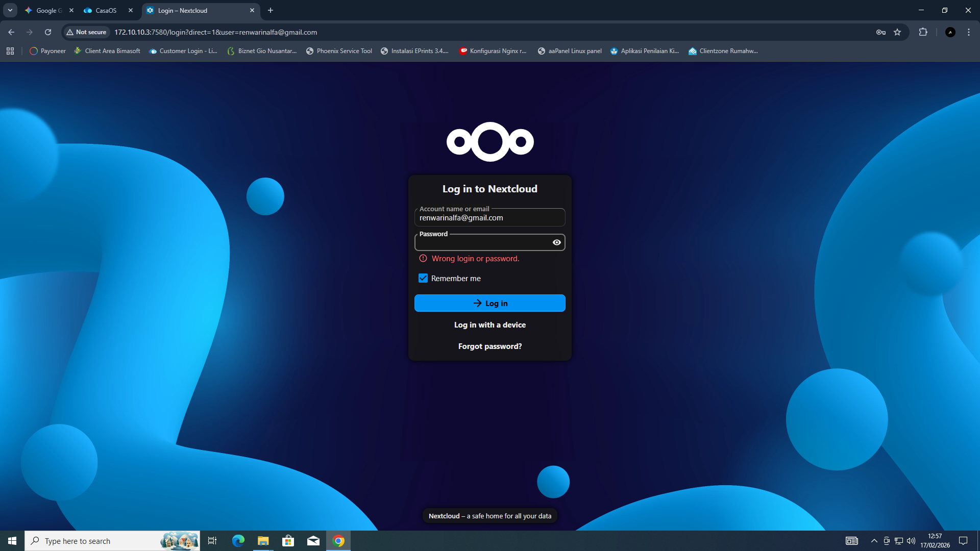Viewport: 980px width, 551px height.
Task: Click Forgot password? link
Action: coord(489,346)
